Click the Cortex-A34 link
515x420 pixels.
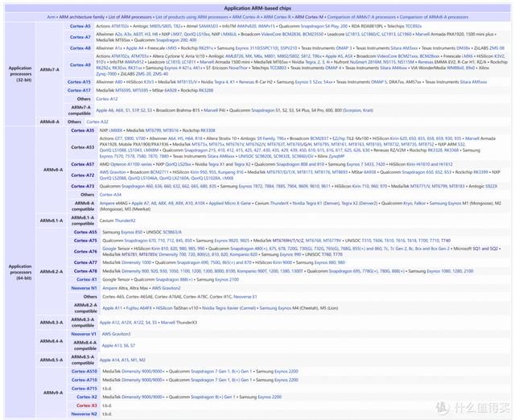(110, 195)
